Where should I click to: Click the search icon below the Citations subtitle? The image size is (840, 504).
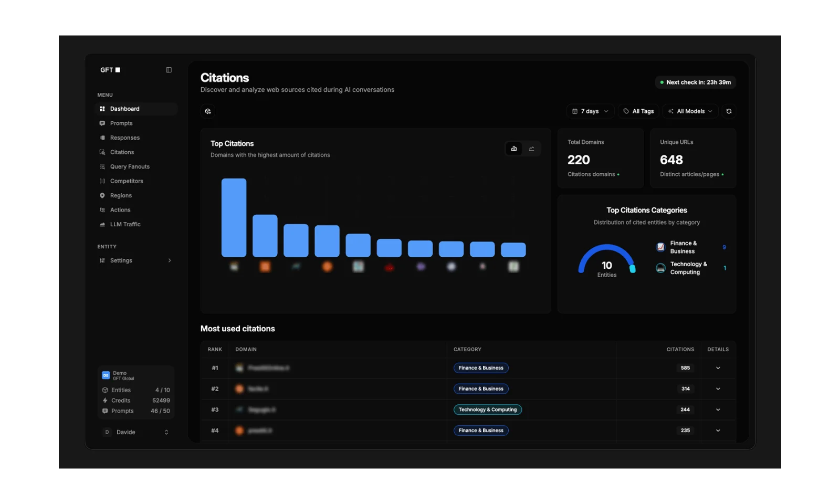coord(208,111)
